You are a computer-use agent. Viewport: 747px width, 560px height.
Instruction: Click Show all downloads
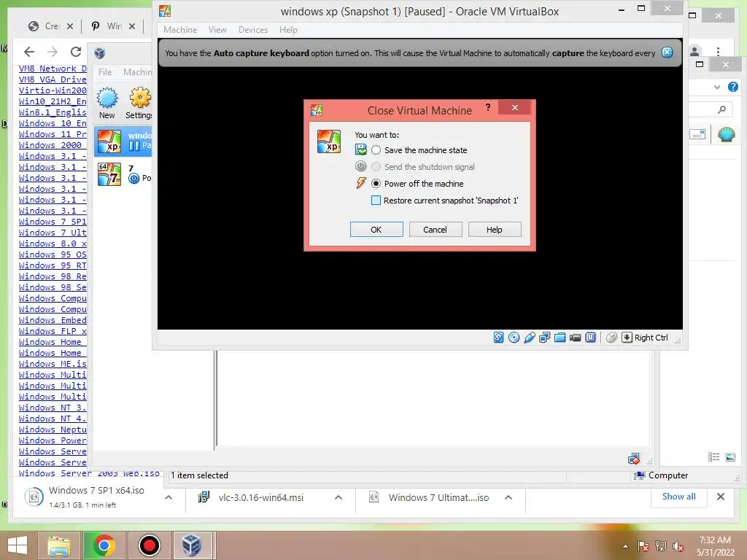[679, 496]
